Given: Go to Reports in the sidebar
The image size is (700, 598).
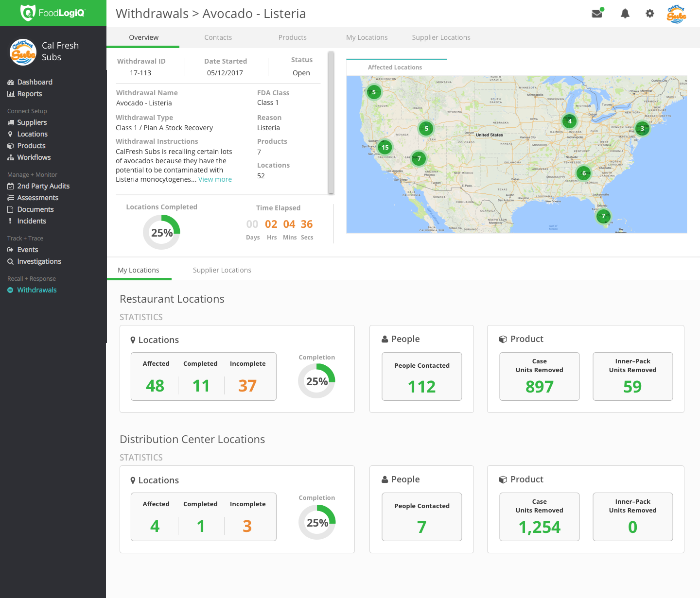Looking at the screenshot, I should tap(29, 94).
